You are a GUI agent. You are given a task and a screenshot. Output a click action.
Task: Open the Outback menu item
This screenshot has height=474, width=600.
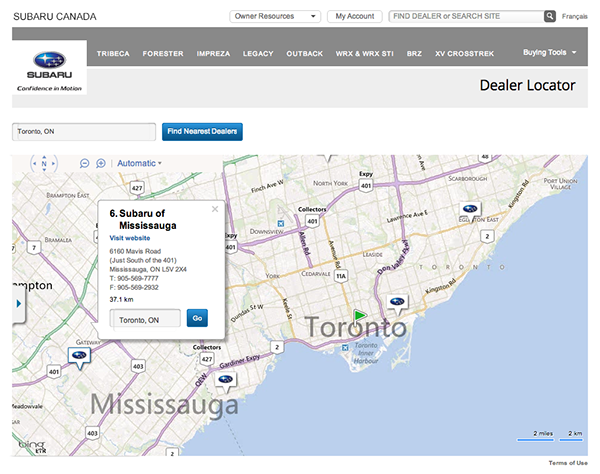(x=305, y=54)
